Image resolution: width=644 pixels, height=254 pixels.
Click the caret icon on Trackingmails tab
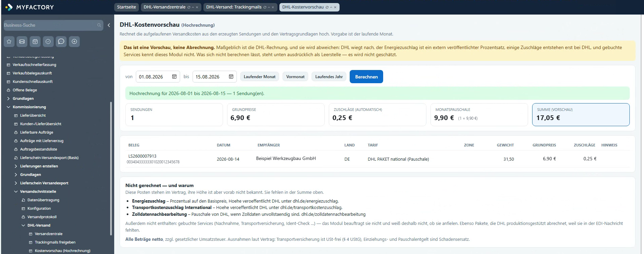[x=269, y=7]
